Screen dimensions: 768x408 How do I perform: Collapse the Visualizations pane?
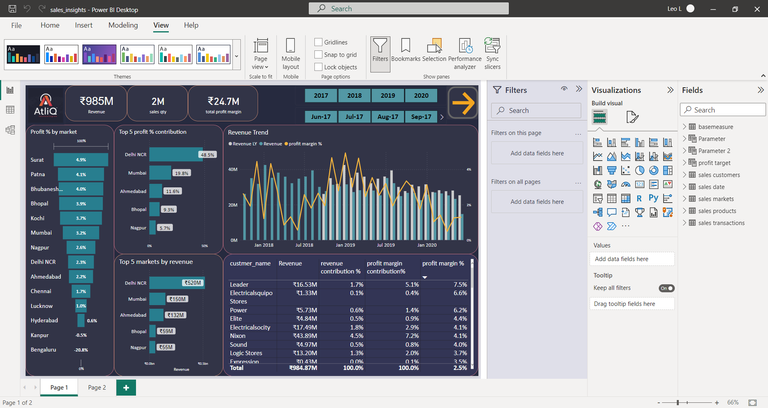[x=669, y=90]
